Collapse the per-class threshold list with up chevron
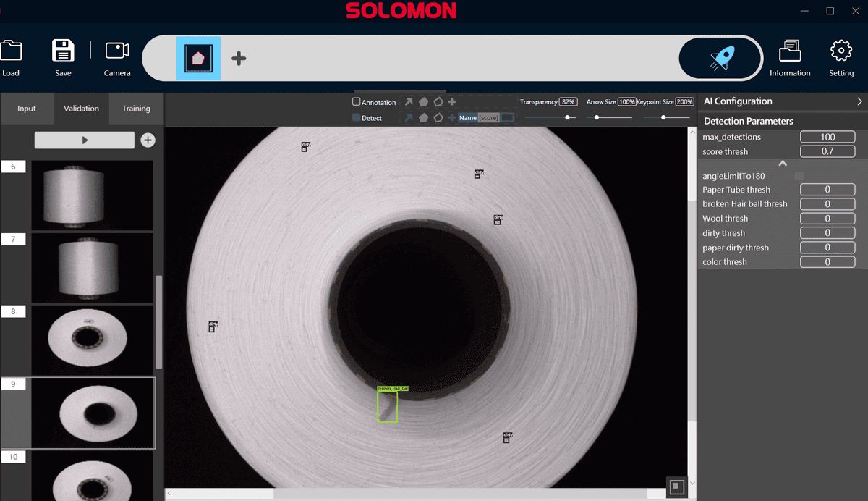This screenshot has width=868, height=501. [783, 164]
